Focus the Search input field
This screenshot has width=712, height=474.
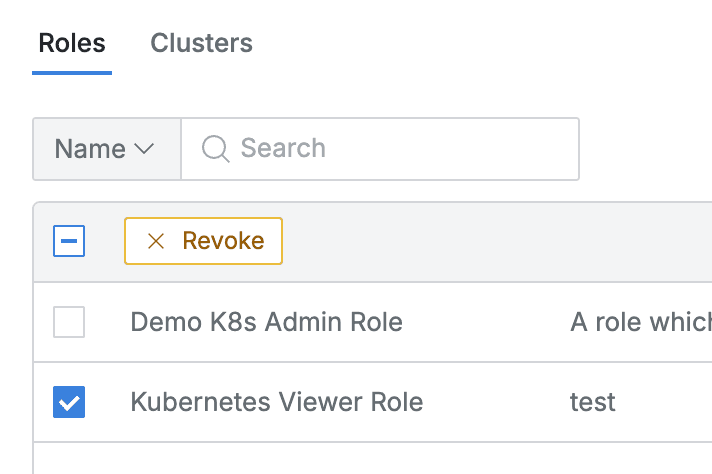tap(400, 149)
